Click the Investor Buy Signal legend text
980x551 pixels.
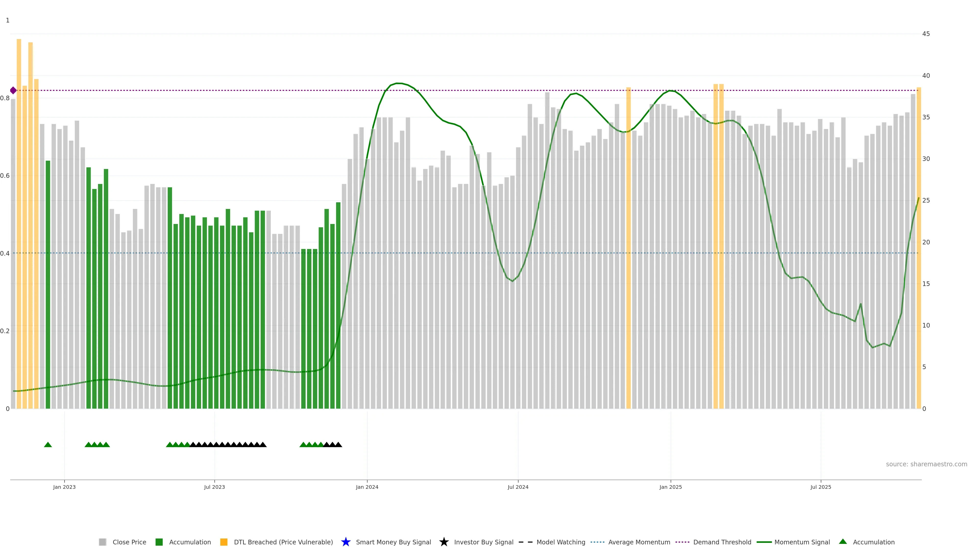tap(484, 542)
